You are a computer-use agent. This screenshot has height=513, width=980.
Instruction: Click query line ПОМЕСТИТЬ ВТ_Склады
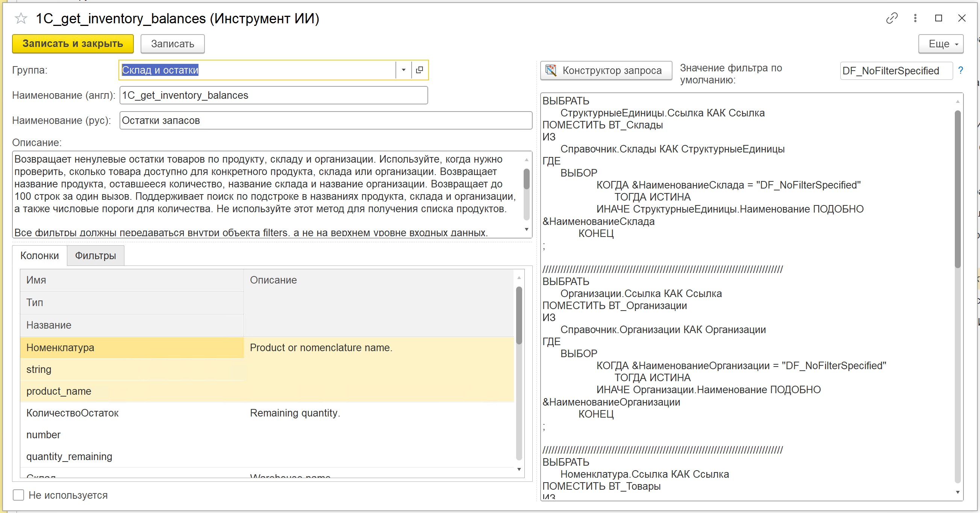[x=603, y=125]
